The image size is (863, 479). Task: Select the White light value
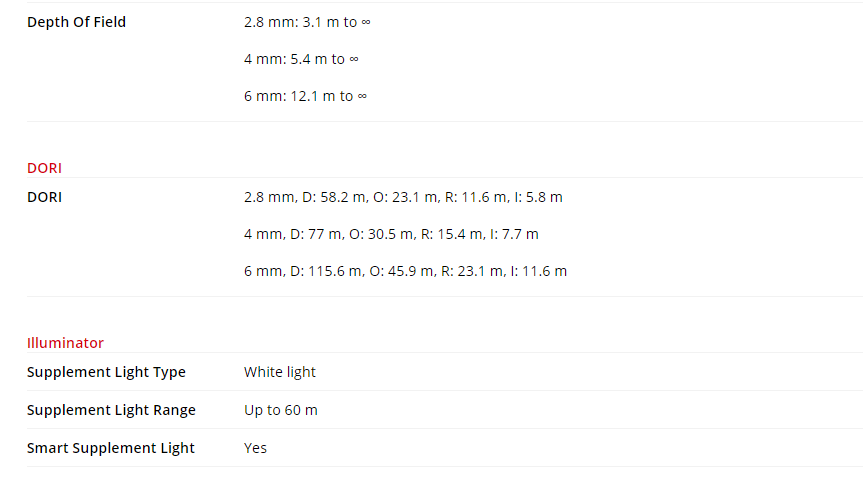pyautogui.click(x=280, y=372)
